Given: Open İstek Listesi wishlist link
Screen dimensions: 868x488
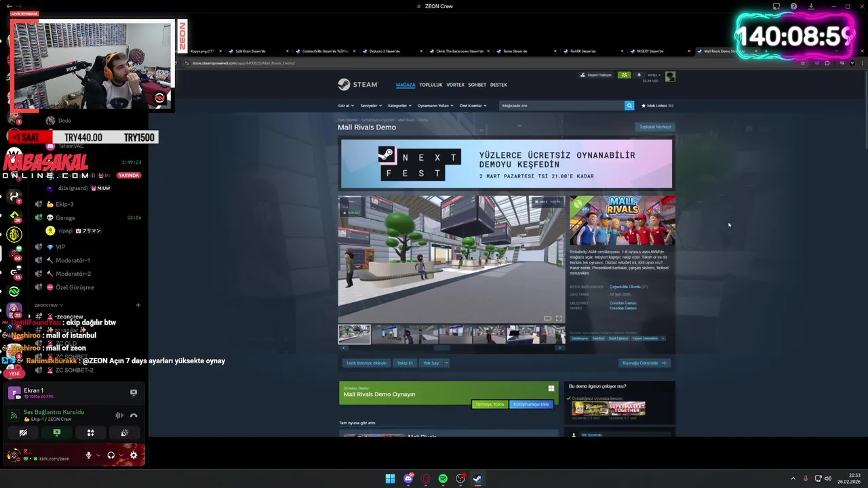Looking at the screenshot, I should coord(657,106).
